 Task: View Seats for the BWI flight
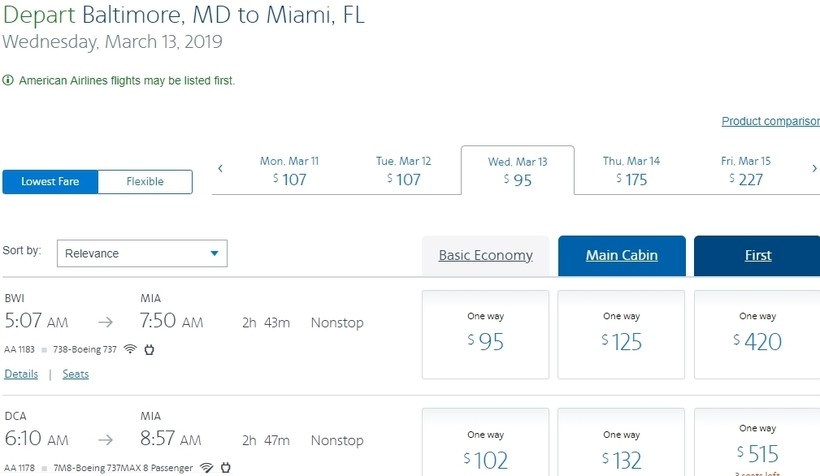(x=76, y=374)
